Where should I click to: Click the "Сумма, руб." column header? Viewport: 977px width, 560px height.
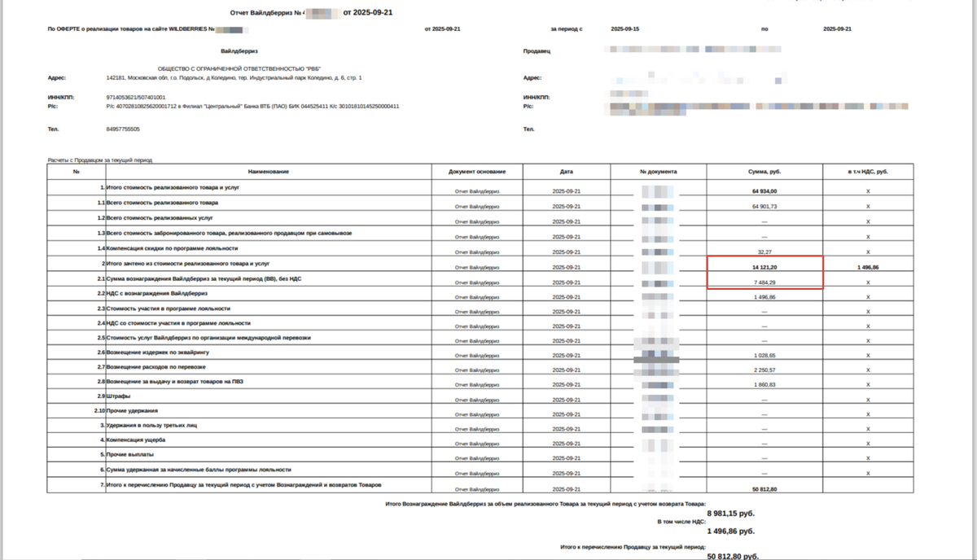(765, 172)
